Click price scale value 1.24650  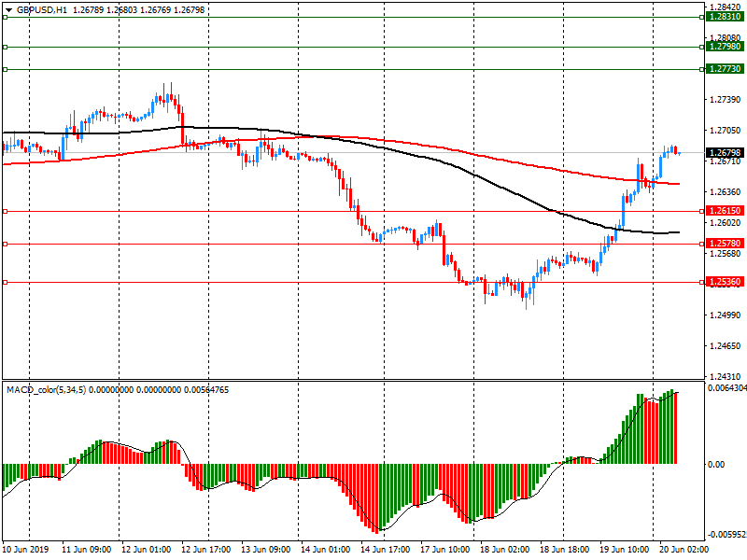pos(726,346)
